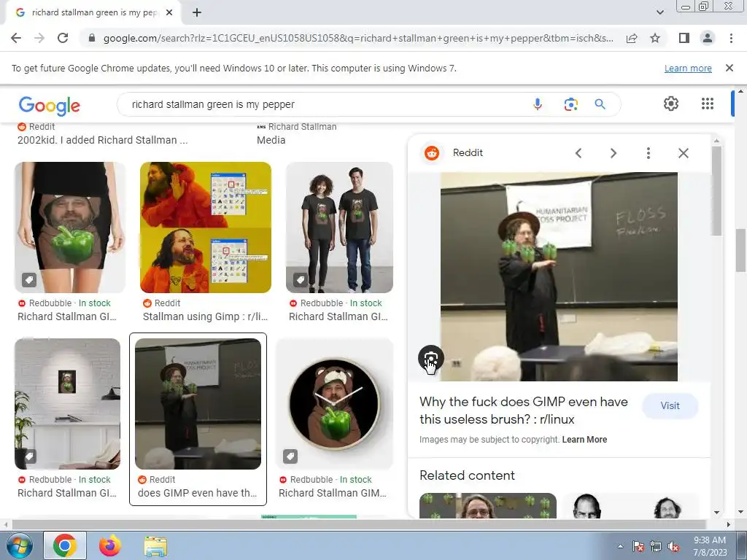Open Chrome side panel
This screenshot has height=560, width=747.
684,38
